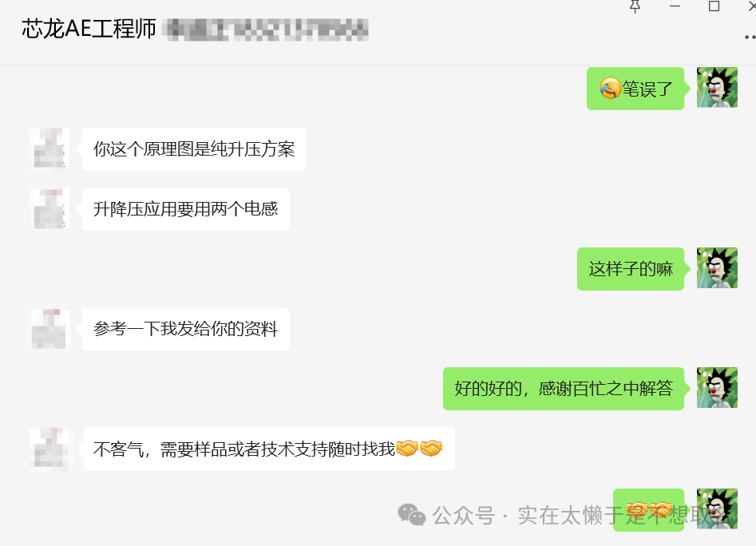Select the message 不客气，需要样品或者技术支持随时找我
The height and width of the screenshot is (546, 756).
(269, 449)
